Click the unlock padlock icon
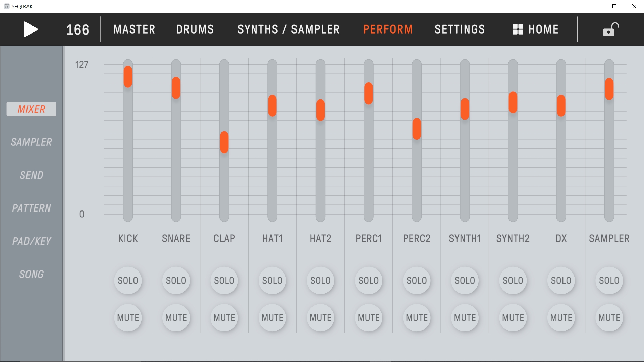The image size is (644, 362). point(610,29)
